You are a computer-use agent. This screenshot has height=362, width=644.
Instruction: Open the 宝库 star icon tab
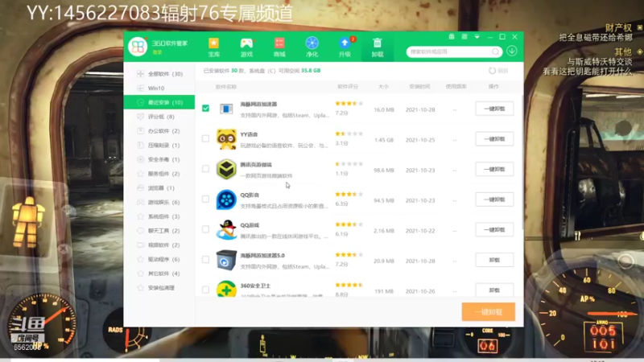tap(213, 47)
